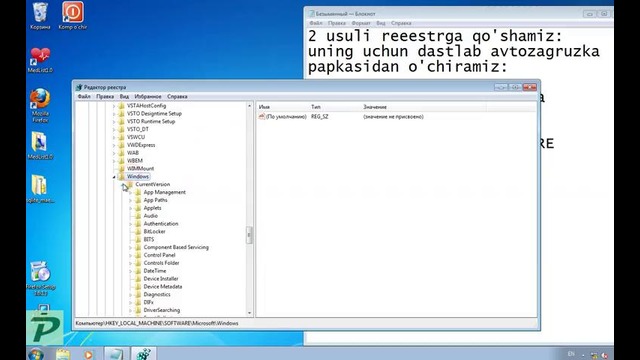This screenshot has height=360, width=640.
Task: Open the media player taskbar icon
Action: [x=88, y=354]
